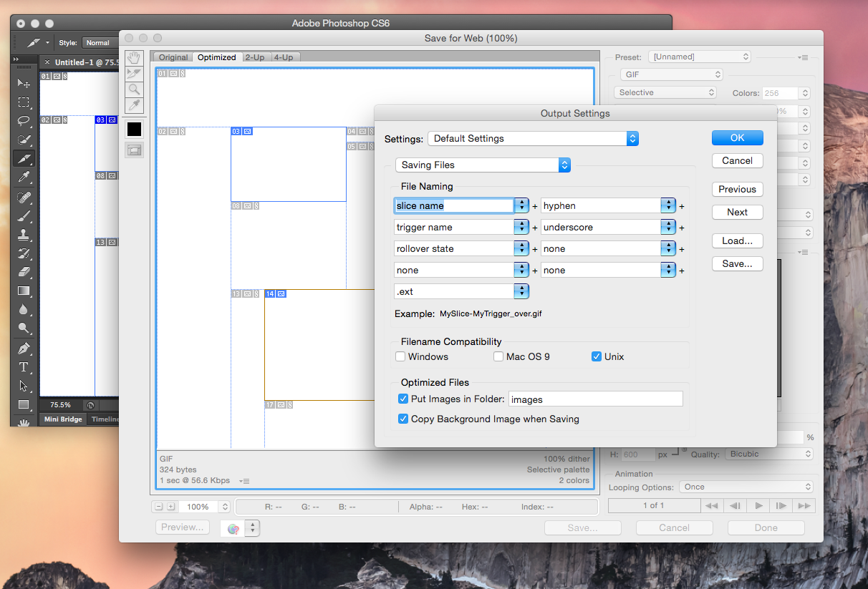Cancel the Output Settings dialog
The width and height of the screenshot is (868, 589).
pos(738,160)
